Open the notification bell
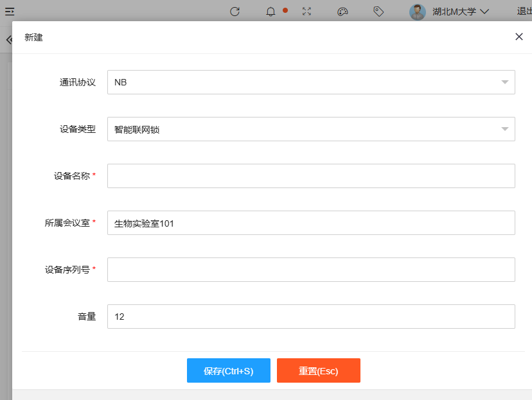The width and height of the screenshot is (532, 400). [x=270, y=11]
